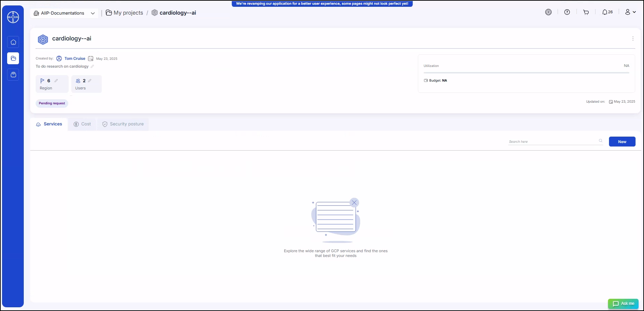Open the projects folder icon in the sidebar
Viewport: 644px width, 311px height.
coord(13,58)
